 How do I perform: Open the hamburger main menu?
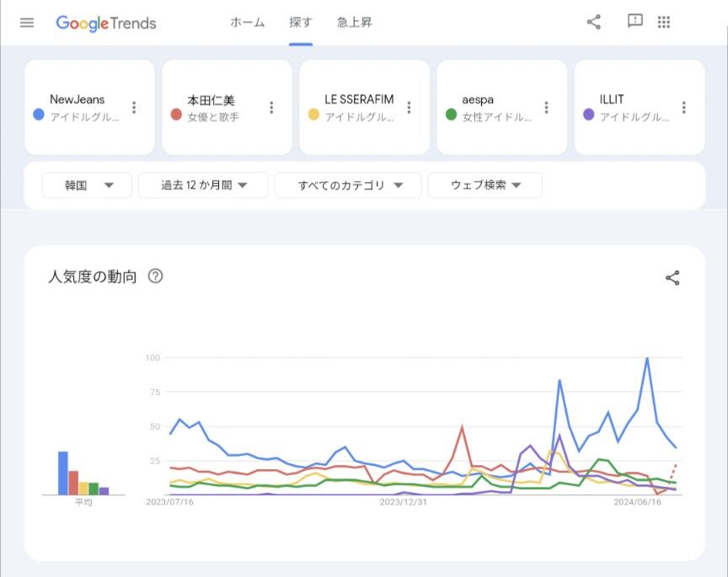(x=27, y=22)
